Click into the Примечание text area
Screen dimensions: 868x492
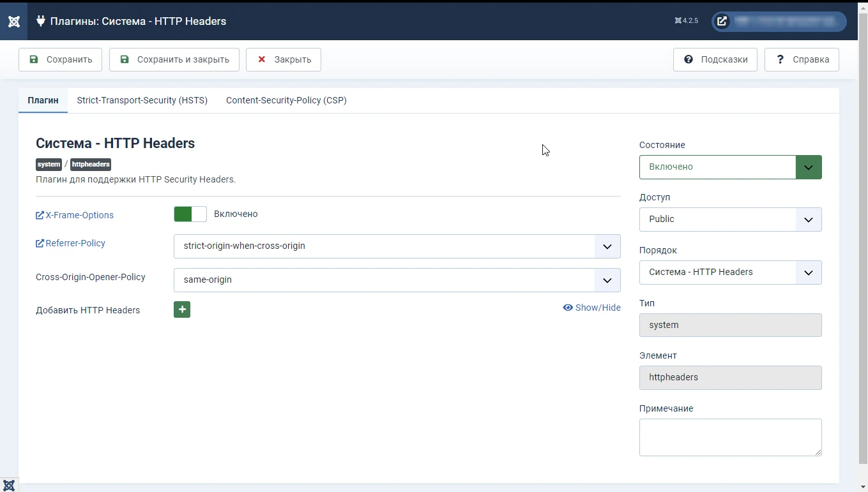pos(730,437)
